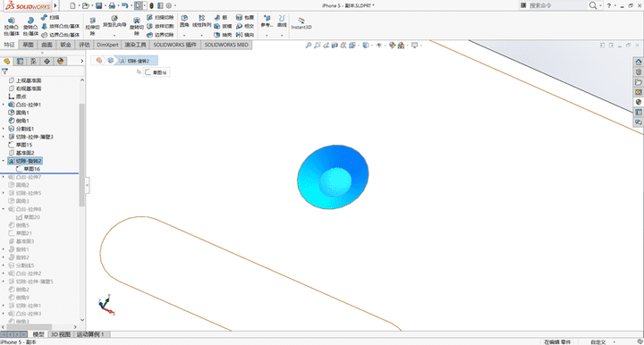Select the Lofted Boss/Base (放样凸台/基体) tool
The image size is (644, 345).
[x=61, y=26]
